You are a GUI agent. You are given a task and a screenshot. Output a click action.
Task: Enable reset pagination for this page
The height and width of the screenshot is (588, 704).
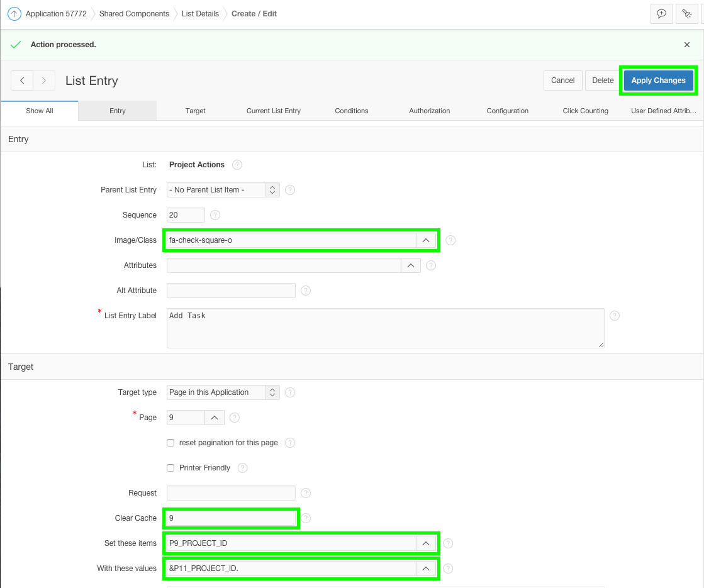pos(170,443)
